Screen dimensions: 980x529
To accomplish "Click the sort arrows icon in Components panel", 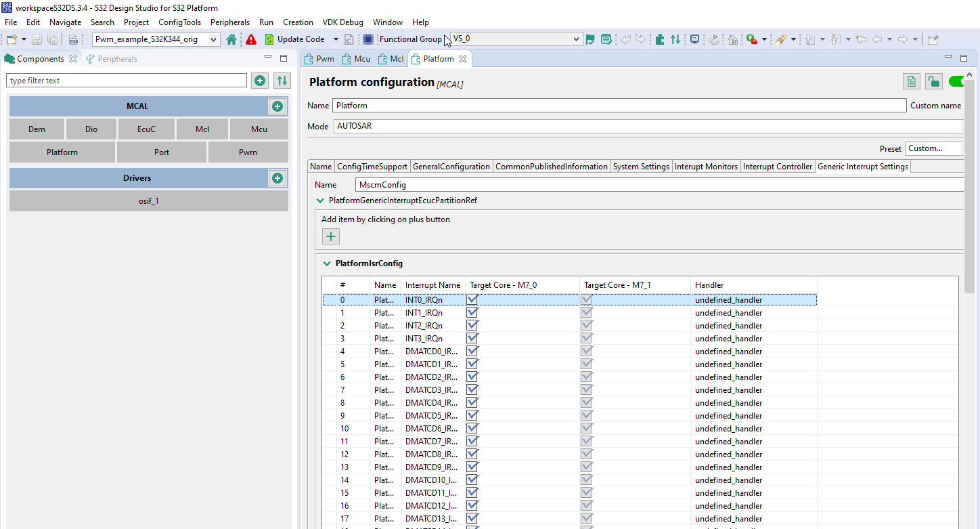I will [x=282, y=80].
